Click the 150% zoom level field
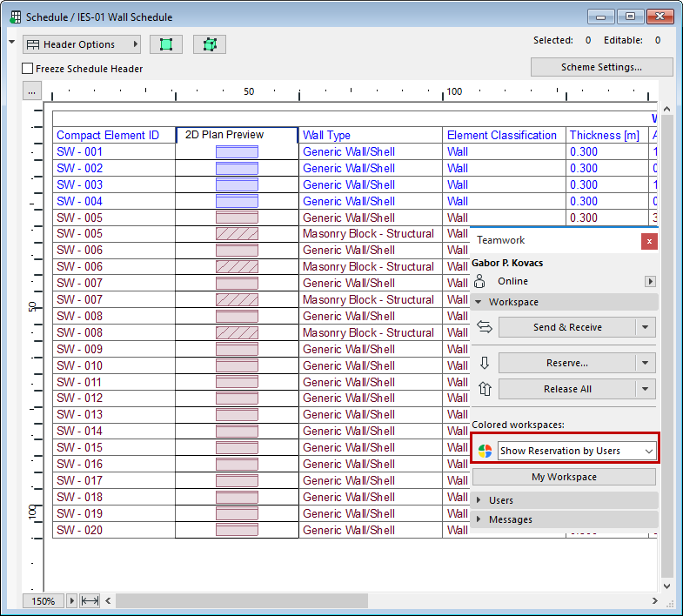The image size is (683, 616). (x=44, y=600)
